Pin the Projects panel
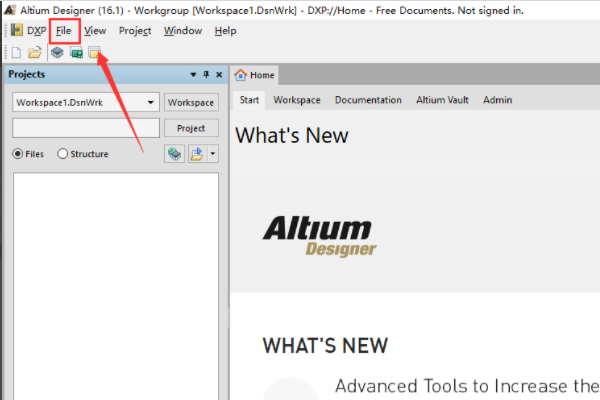Viewport: 600px width, 400px height. point(206,74)
